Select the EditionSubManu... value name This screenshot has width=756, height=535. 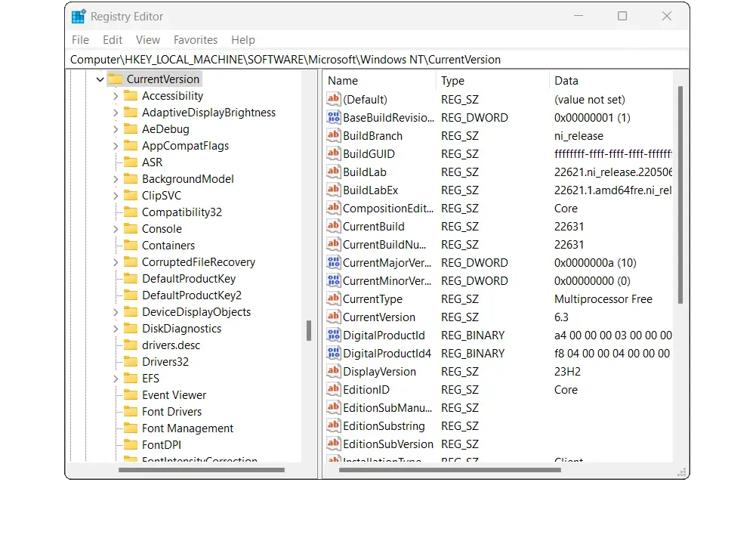coord(387,407)
